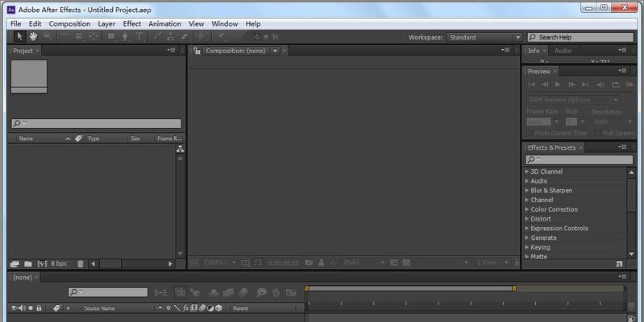Click the Effects & Presets search field
This screenshot has width=644, height=322.
(579, 159)
